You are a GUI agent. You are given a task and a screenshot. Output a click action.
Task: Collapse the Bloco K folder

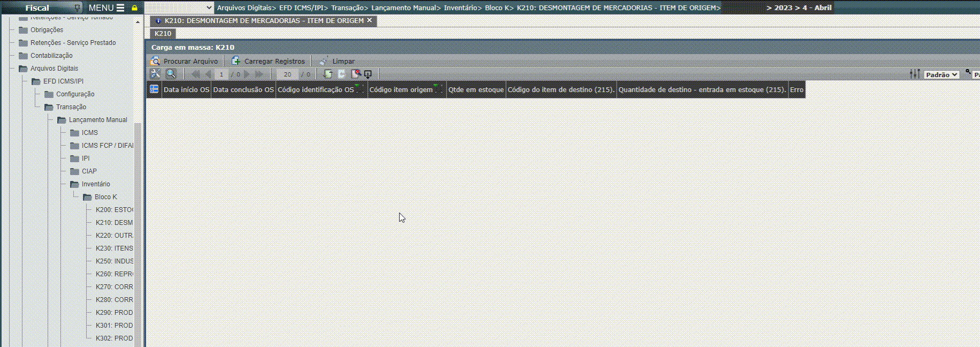click(88, 197)
